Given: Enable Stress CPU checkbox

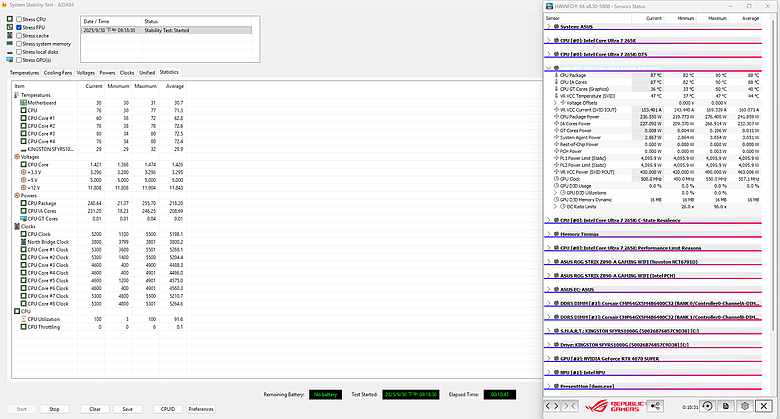Looking at the screenshot, I should (19, 19).
